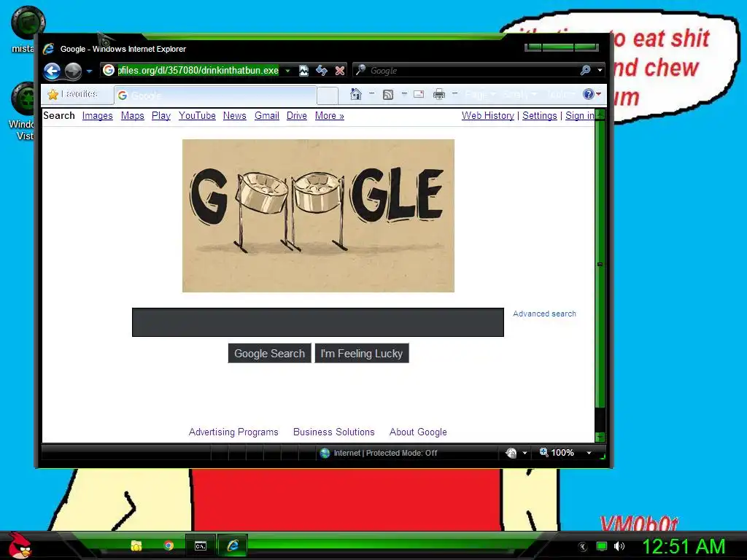Expand the Home button dropdown arrow
The image size is (747, 560).
point(371,94)
